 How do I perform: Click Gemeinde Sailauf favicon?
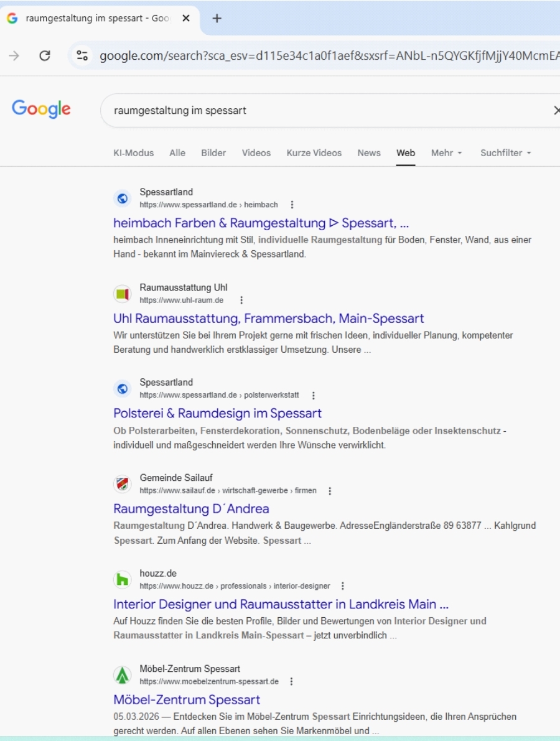pos(123,484)
